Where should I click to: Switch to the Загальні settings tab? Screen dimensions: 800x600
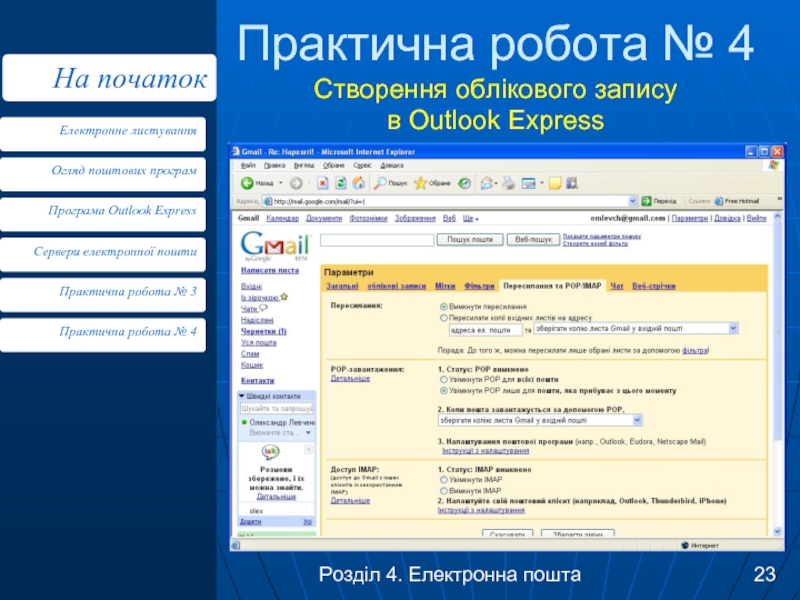click(x=342, y=286)
